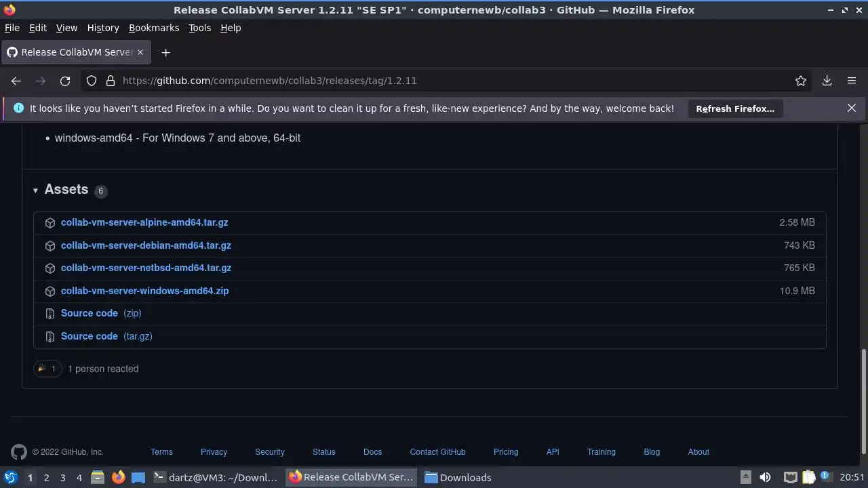Open the Contact GitHub footer link
The height and width of the screenshot is (488, 868).
437,452
